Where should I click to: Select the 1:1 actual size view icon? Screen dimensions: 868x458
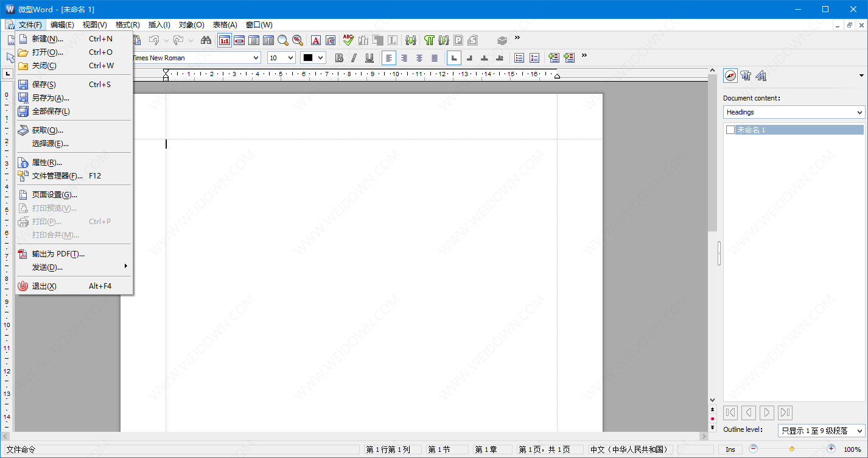tap(225, 40)
